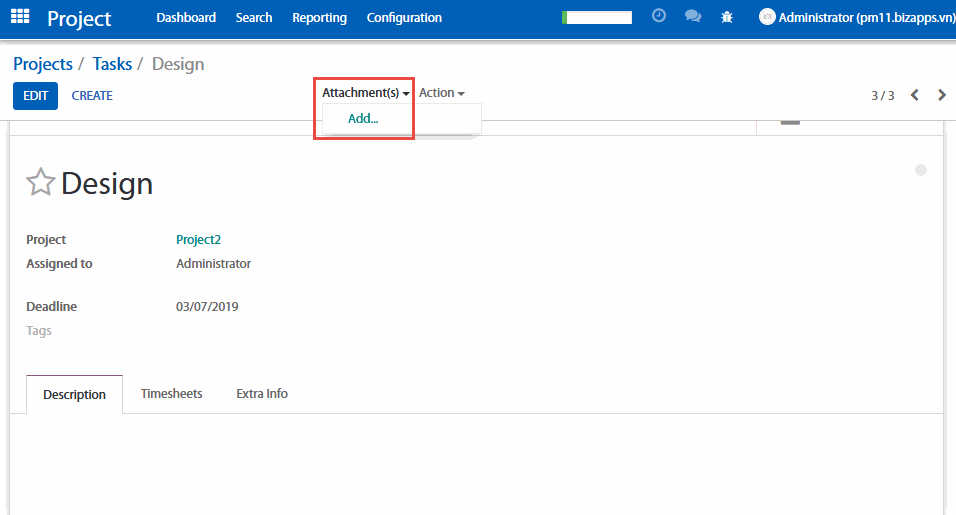The width and height of the screenshot is (956, 515).
Task: Switch to the Extra Info tab
Action: pos(262,394)
